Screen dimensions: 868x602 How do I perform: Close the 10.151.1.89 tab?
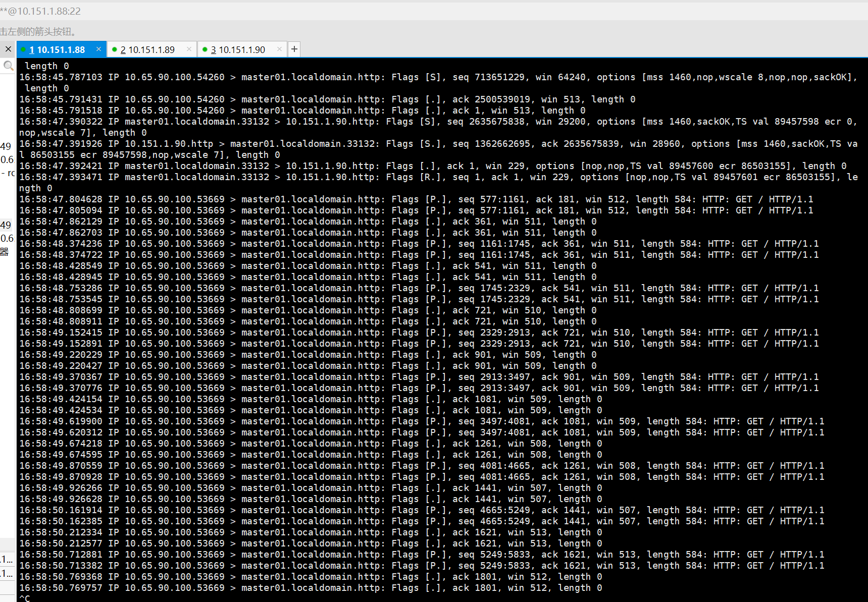pos(189,49)
